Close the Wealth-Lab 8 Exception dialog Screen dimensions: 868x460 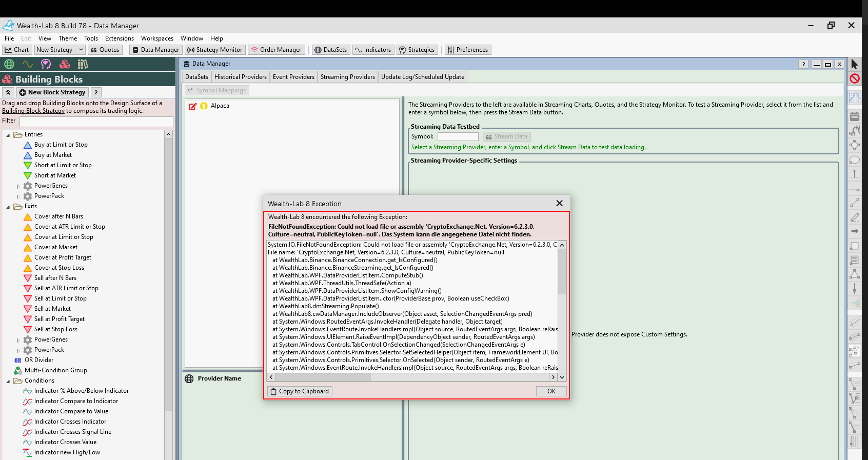559,204
